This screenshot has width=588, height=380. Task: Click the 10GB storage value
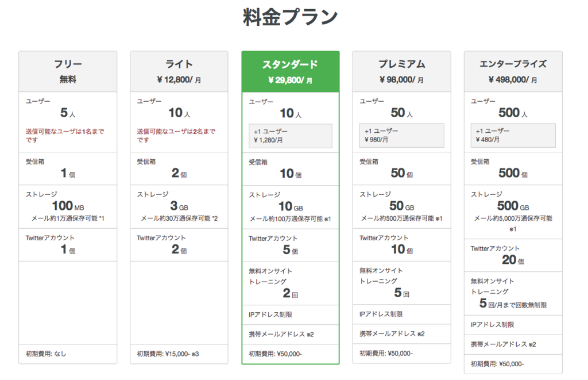[291, 206]
